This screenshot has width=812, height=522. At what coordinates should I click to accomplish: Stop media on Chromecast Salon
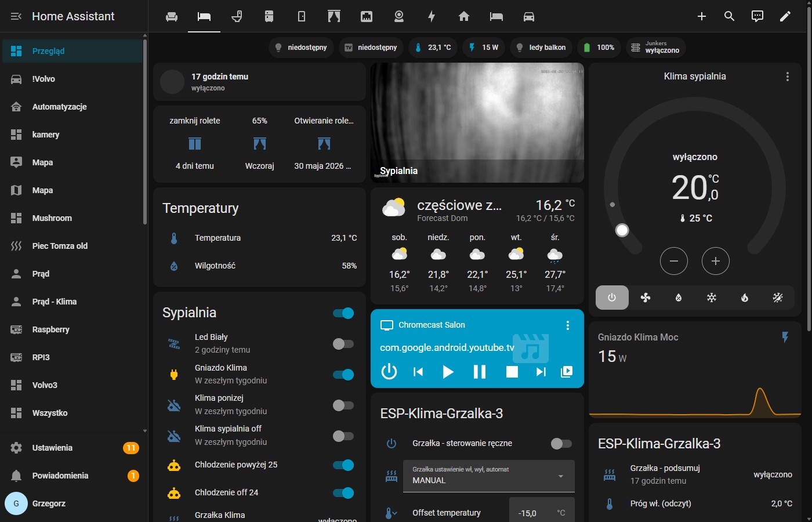512,372
